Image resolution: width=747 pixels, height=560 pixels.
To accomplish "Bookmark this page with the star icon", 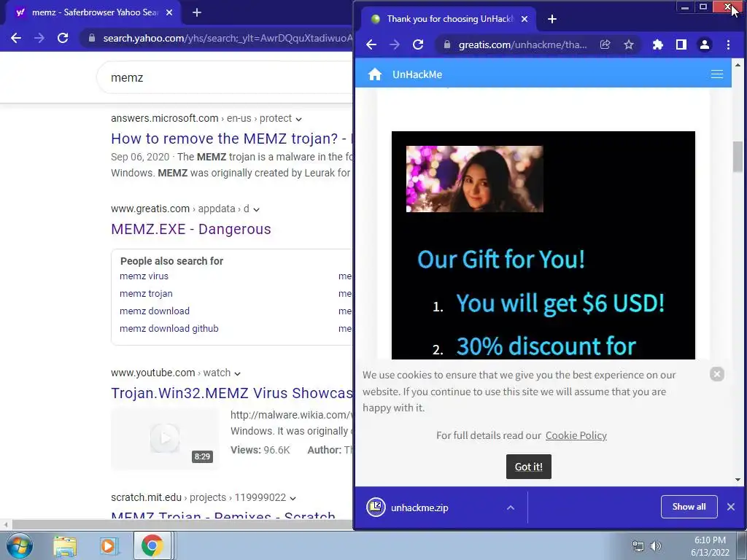I will 629,44.
